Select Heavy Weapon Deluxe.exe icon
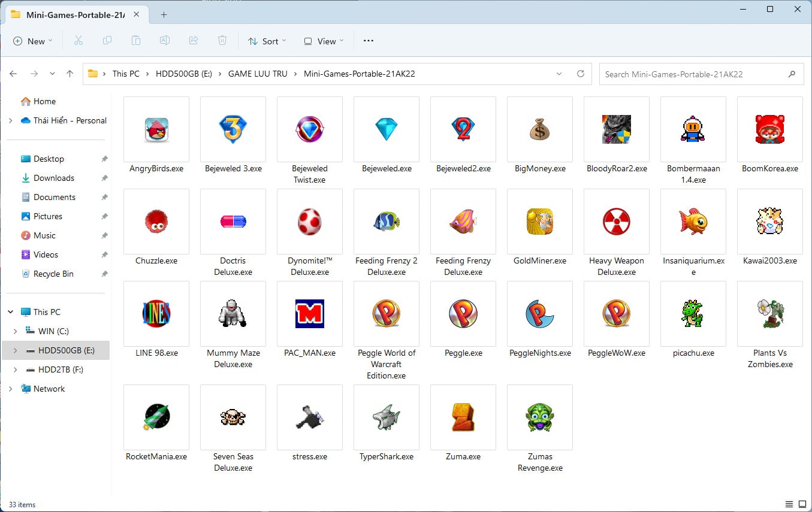 [617, 222]
